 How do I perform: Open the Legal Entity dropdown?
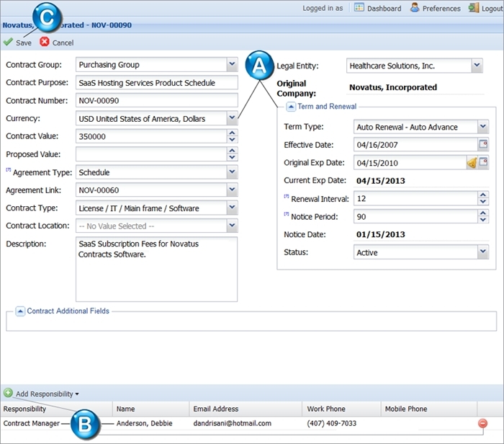477,66
